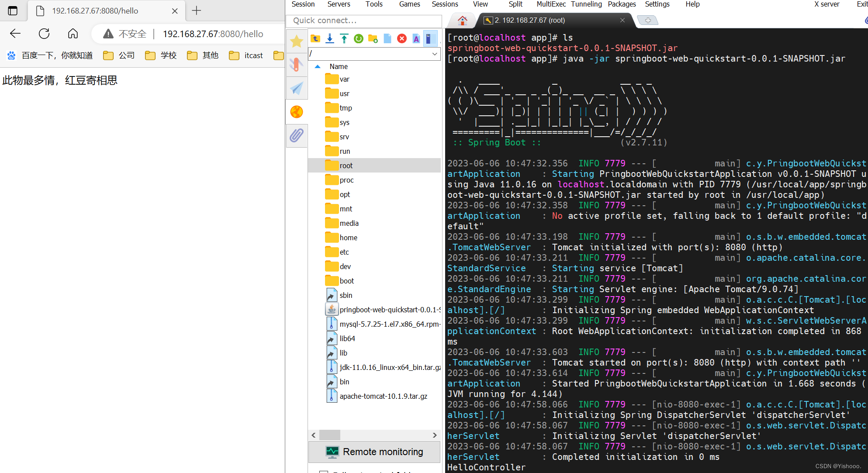The width and height of the screenshot is (868, 473).
Task: Open the 百度一下，你就知道 bookmark
Action: (50, 55)
